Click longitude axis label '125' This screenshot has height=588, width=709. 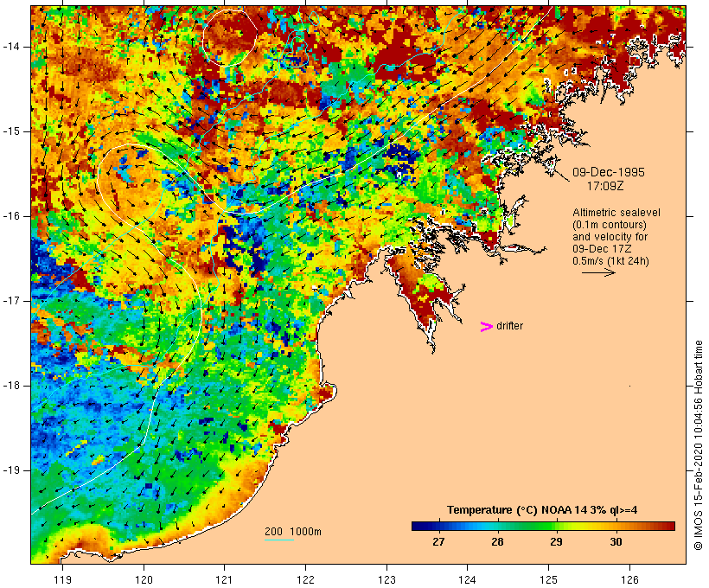point(548,579)
